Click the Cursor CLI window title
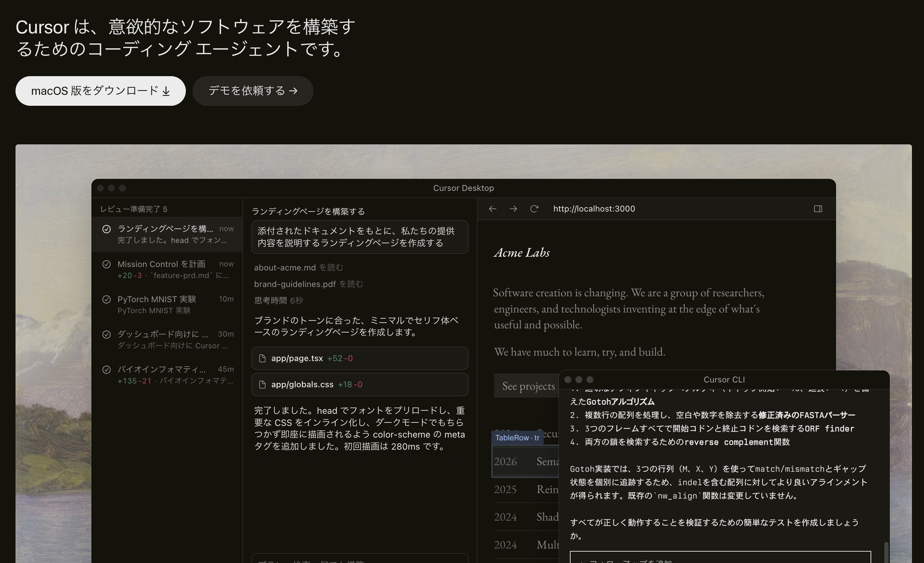This screenshot has height=563, width=924. pos(724,380)
